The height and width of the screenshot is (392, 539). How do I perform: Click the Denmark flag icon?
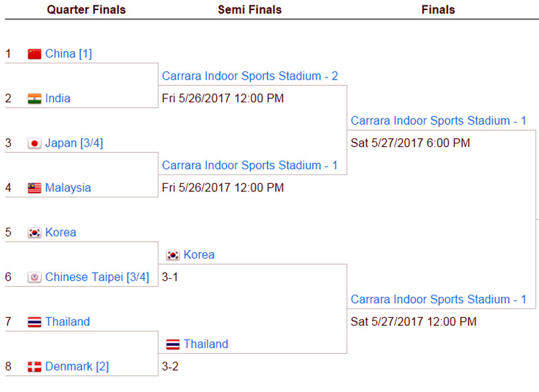click(x=34, y=366)
